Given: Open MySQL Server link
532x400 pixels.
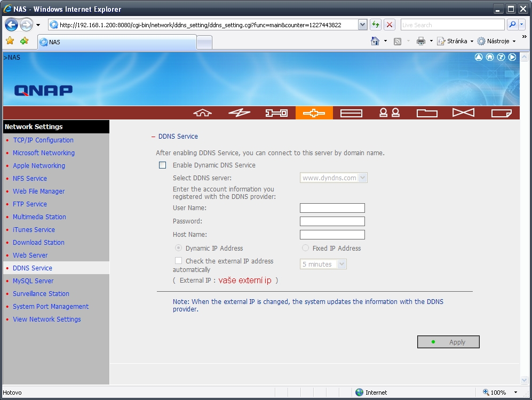Looking at the screenshot, I should pyautogui.click(x=33, y=281).
